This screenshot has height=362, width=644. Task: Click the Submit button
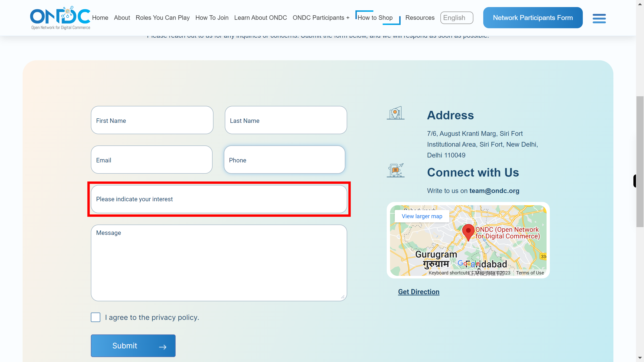(133, 345)
